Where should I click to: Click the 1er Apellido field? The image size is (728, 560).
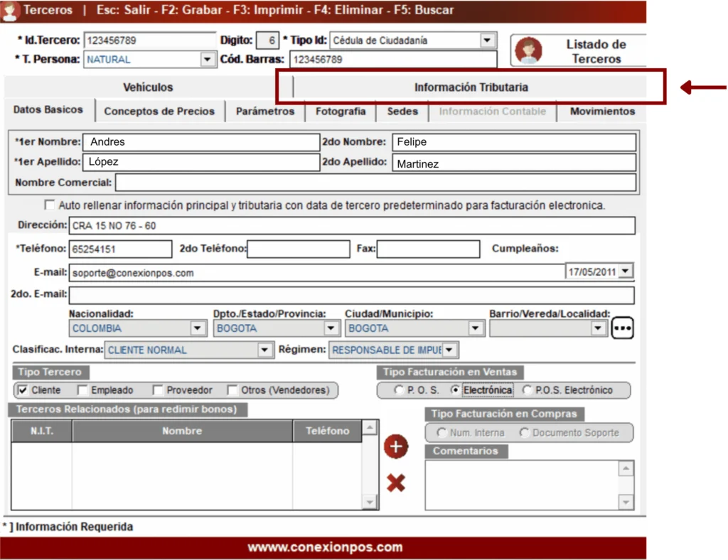coord(201,162)
